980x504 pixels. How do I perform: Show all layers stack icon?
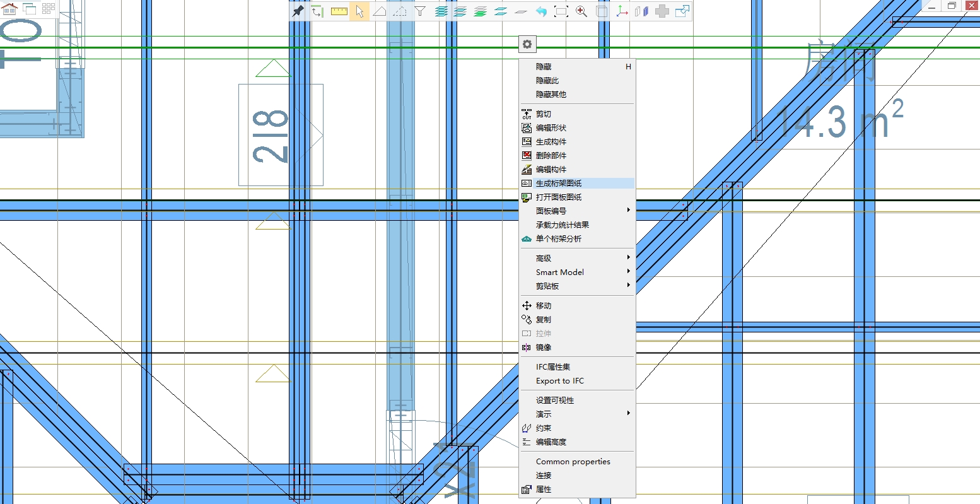coord(440,11)
